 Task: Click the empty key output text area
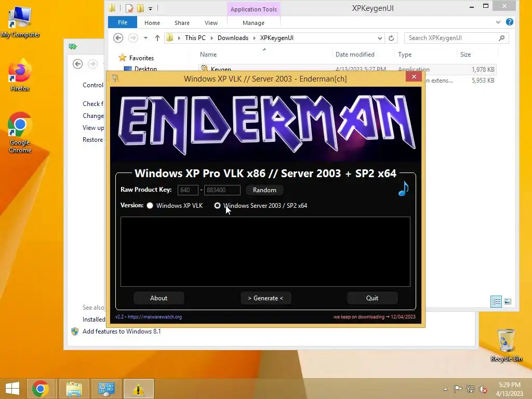pos(265,252)
